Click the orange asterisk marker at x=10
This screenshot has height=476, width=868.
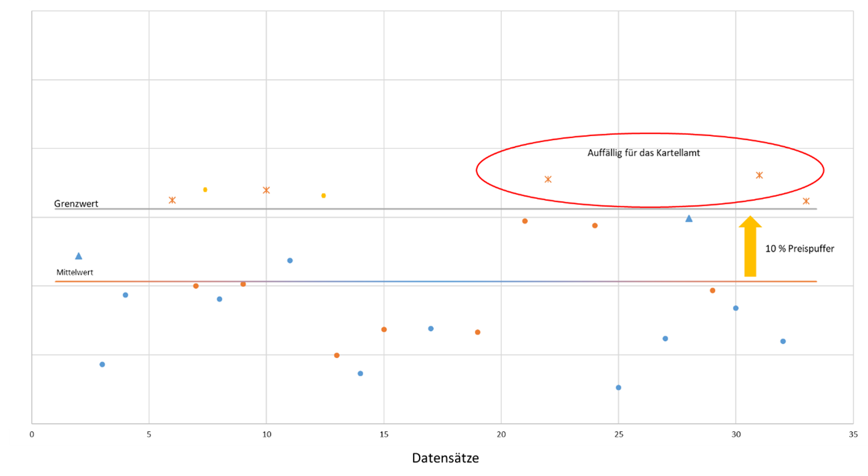(x=266, y=190)
